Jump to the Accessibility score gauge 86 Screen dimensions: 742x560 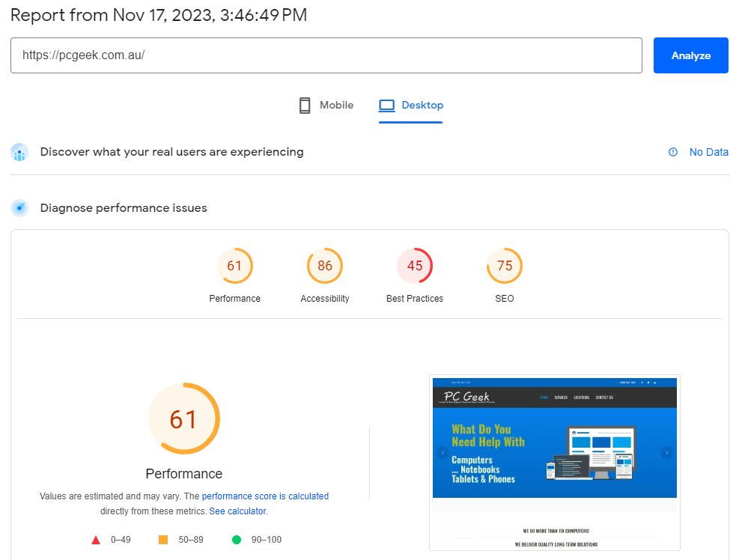[x=325, y=266]
